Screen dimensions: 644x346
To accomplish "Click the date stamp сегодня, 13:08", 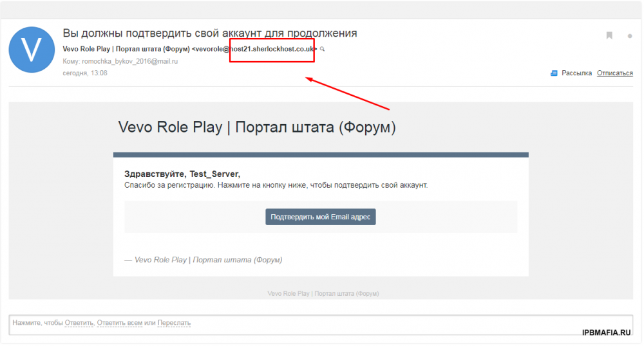I will point(85,73).
